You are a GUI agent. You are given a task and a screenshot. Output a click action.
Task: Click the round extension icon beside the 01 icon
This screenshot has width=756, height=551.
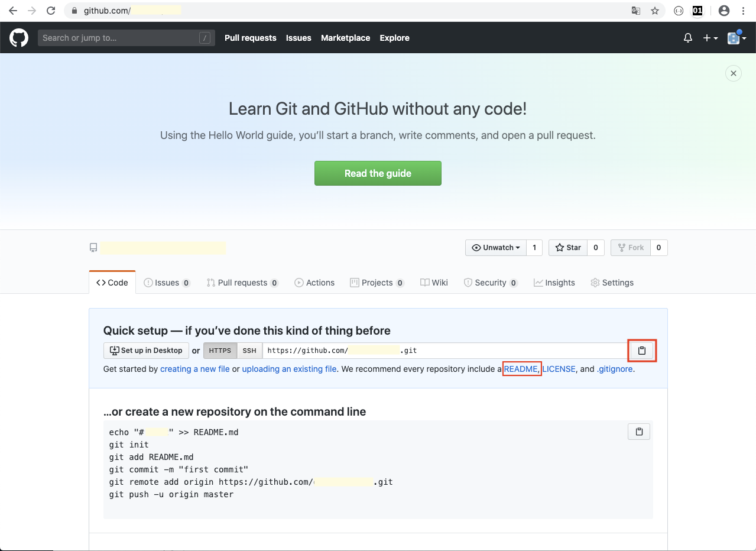tap(679, 11)
